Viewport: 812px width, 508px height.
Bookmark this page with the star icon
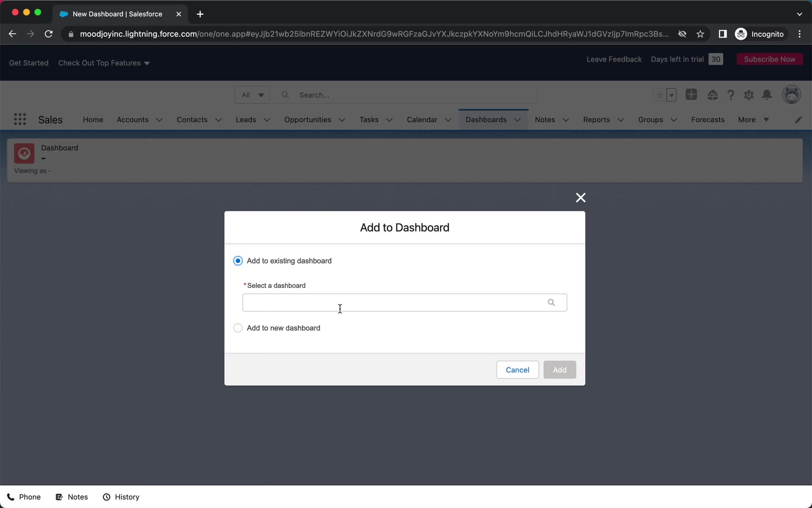(700, 34)
